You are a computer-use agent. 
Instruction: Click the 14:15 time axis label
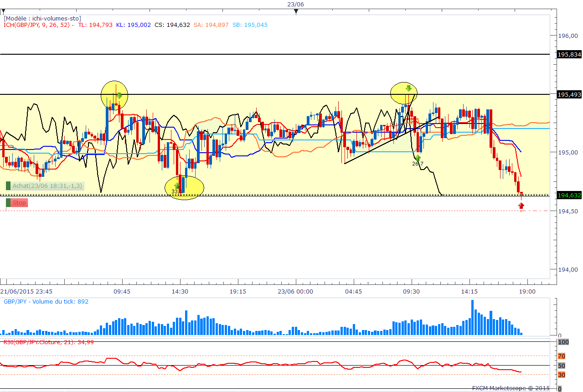pos(469,291)
